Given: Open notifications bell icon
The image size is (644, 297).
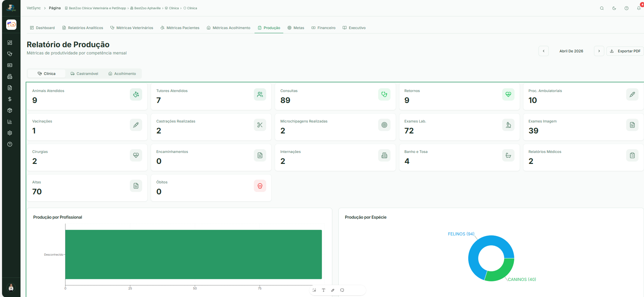Looking at the screenshot, I should coord(639,8).
